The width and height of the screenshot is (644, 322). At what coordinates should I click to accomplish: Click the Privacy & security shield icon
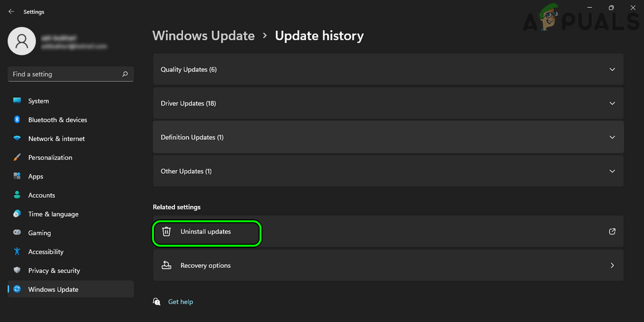tap(17, 270)
